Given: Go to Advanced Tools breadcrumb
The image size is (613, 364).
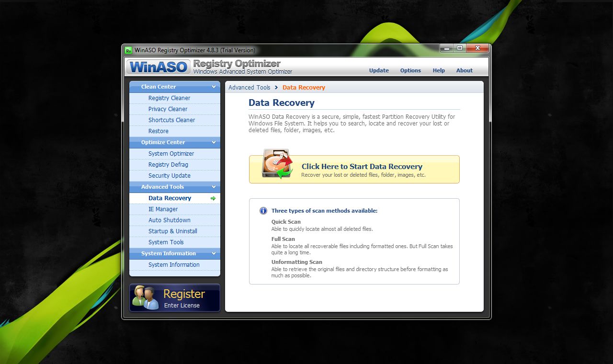Looking at the screenshot, I should [x=250, y=88].
